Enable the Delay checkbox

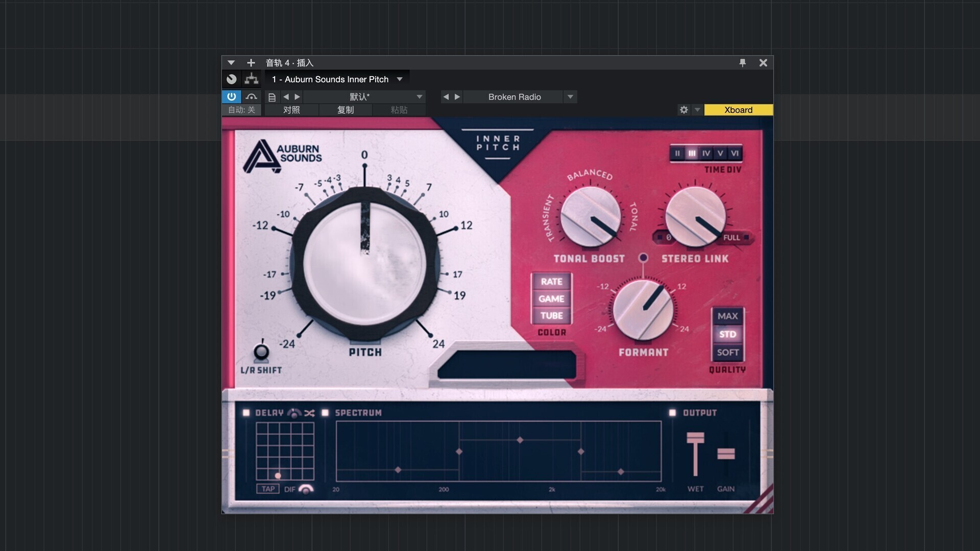tap(246, 412)
